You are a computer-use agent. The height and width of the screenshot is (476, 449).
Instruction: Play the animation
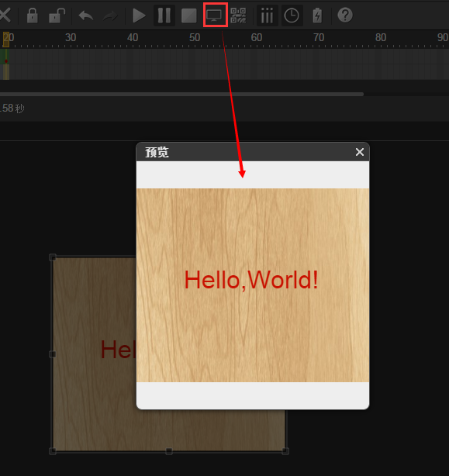[139, 16]
